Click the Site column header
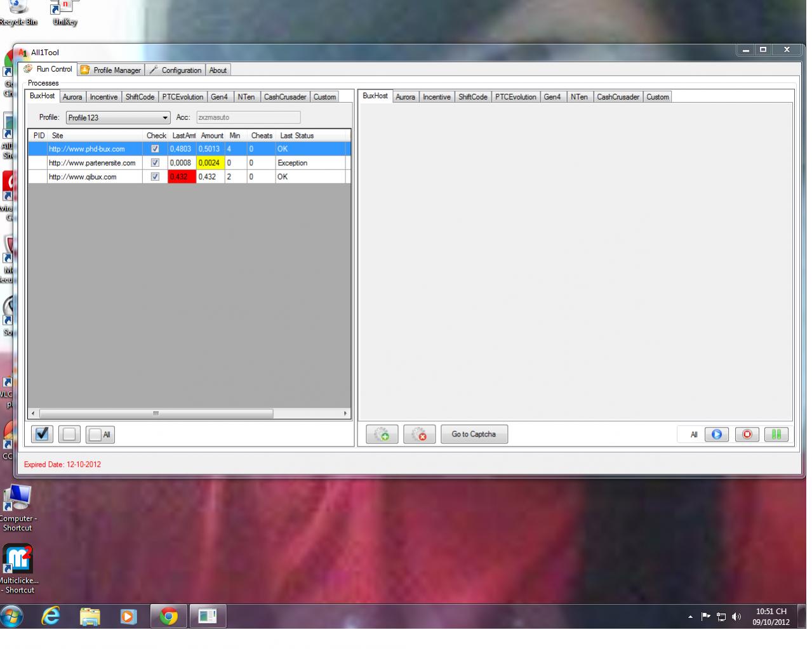 (x=95, y=136)
